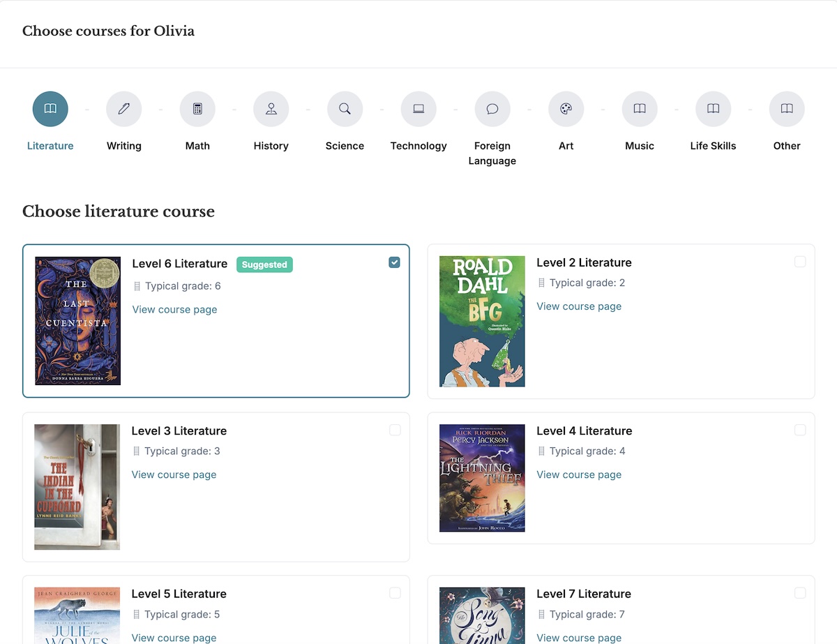Open the Math calculator icon

point(197,109)
